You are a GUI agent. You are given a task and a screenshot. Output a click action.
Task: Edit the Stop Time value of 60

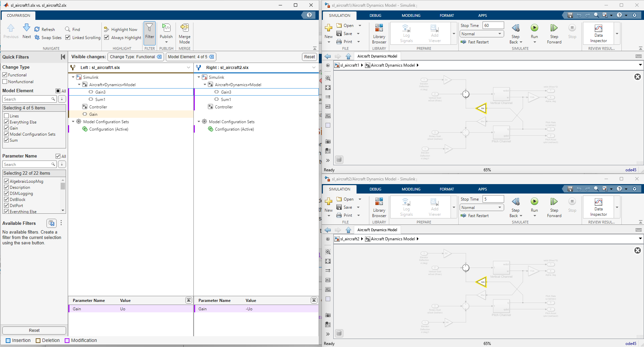tap(493, 25)
